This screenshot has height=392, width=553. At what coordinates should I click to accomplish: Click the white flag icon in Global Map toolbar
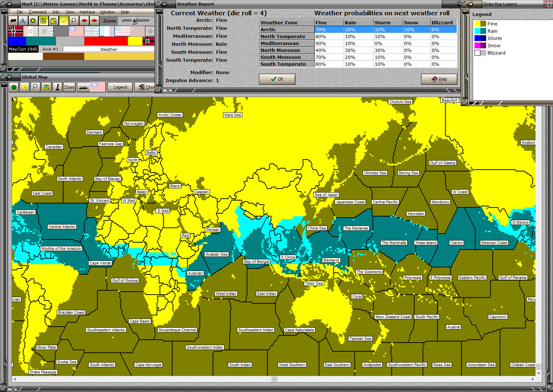click(x=35, y=87)
